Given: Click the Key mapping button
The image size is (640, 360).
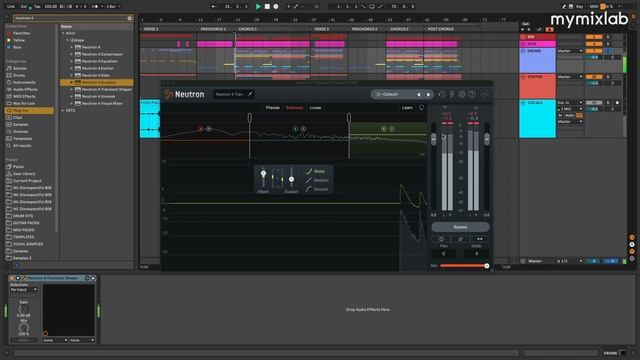Looking at the screenshot, I should [x=580, y=7].
